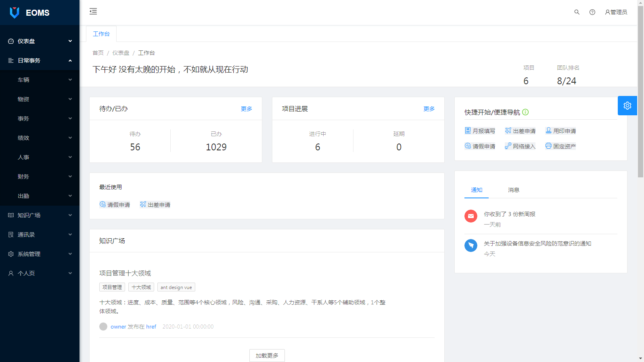Image resolution: width=644 pixels, height=362 pixels.
Task: Open 请假申请 in 最近使用
Action: pos(115,205)
